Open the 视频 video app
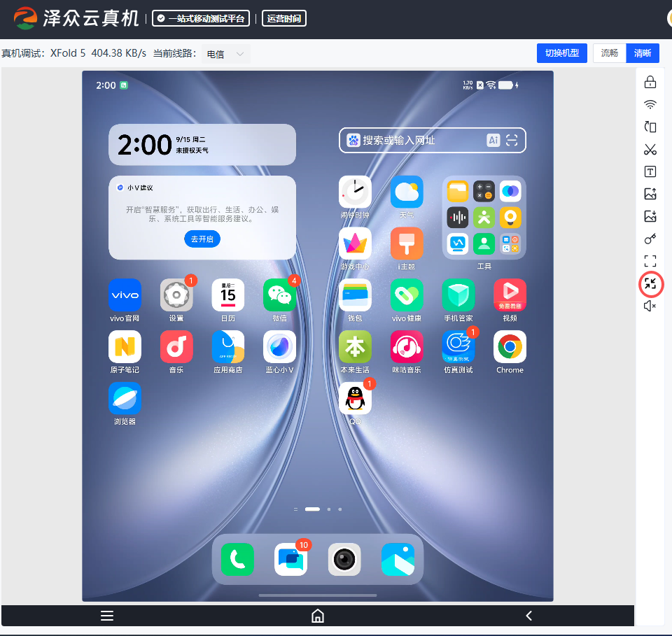This screenshot has height=636, width=672. click(x=510, y=295)
